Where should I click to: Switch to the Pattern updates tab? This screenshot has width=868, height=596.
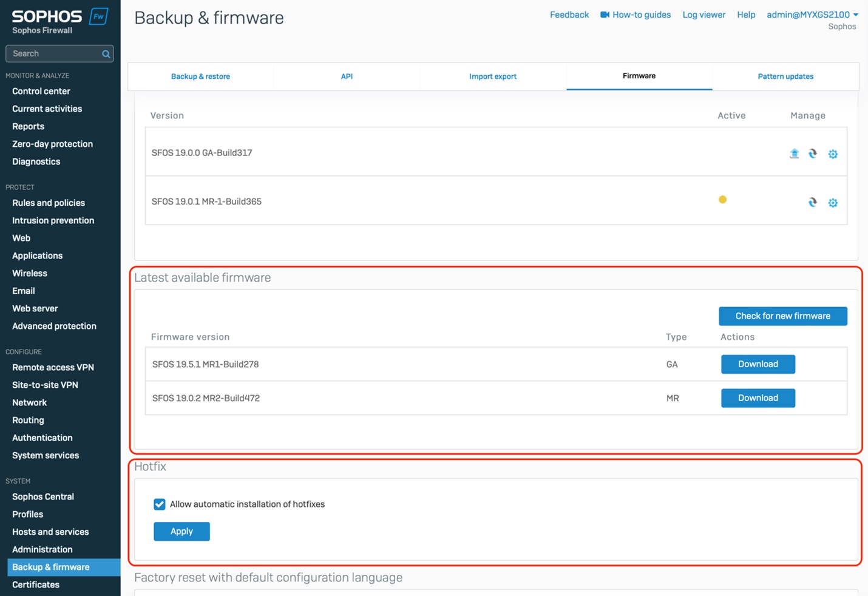click(x=785, y=76)
